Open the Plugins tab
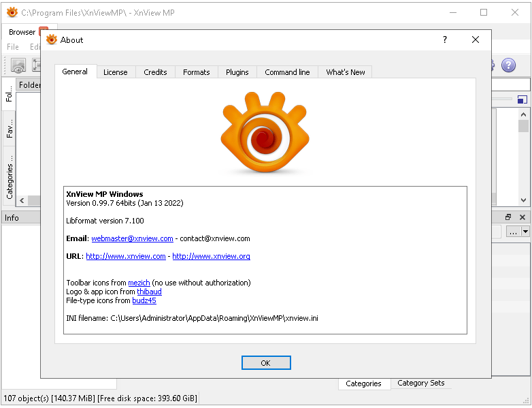The height and width of the screenshot is (408, 532). [237, 72]
